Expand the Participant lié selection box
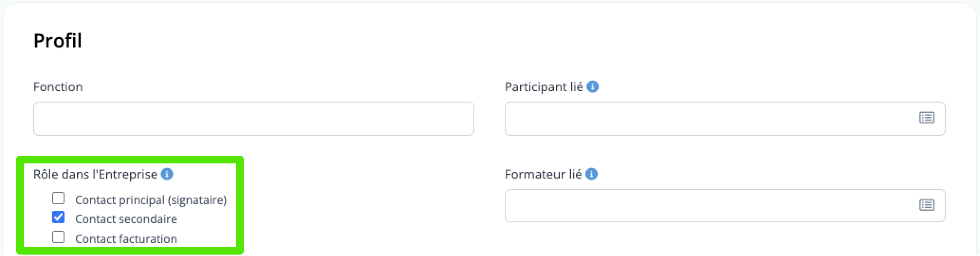 point(725,119)
